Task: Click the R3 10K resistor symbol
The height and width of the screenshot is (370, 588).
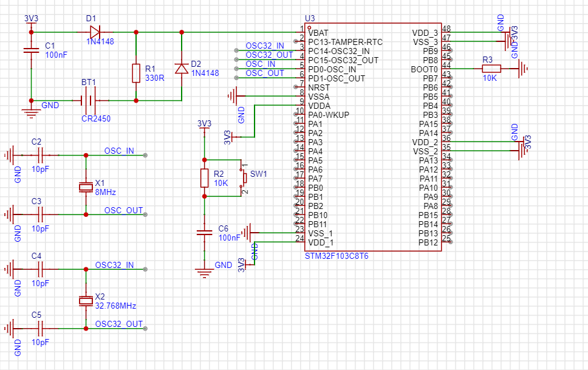Action: (x=491, y=68)
